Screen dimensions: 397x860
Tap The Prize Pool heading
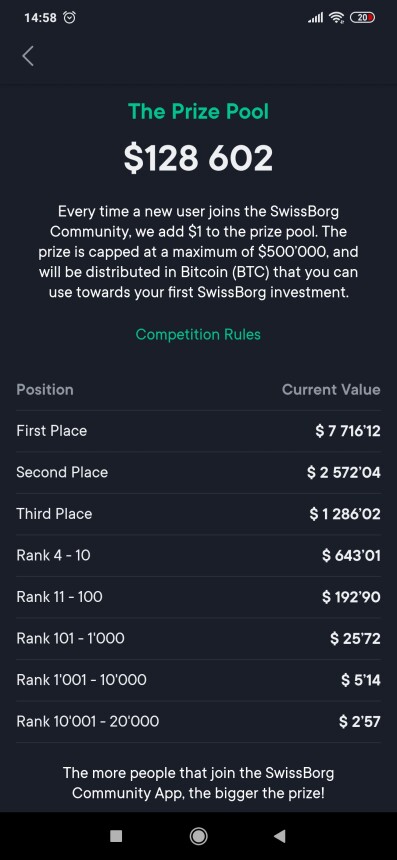[x=198, y=111]
